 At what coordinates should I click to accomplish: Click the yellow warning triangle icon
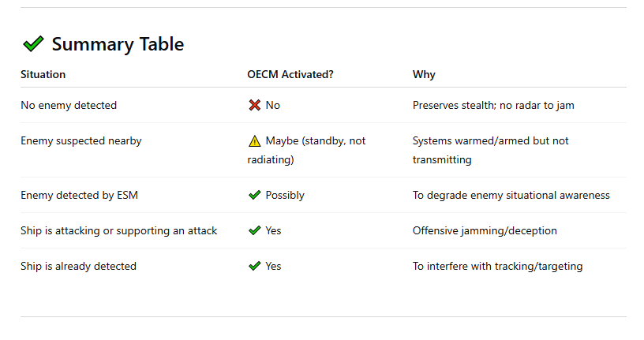pyautogui.click(x=254, y=141)
